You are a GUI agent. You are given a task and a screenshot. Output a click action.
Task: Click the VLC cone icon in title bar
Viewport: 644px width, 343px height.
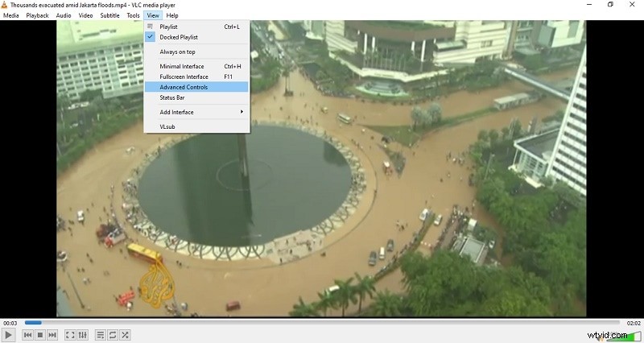pos(4,5)
